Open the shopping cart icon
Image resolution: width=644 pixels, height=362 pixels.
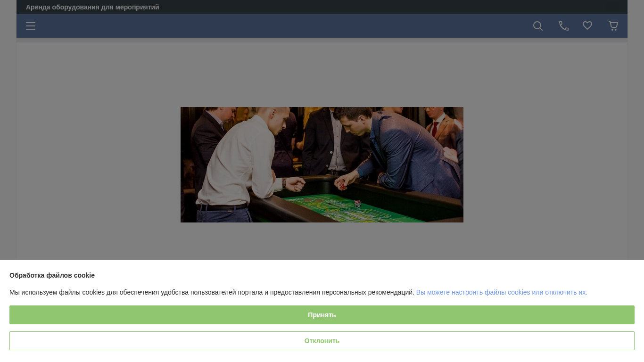[x=613, y=26]
